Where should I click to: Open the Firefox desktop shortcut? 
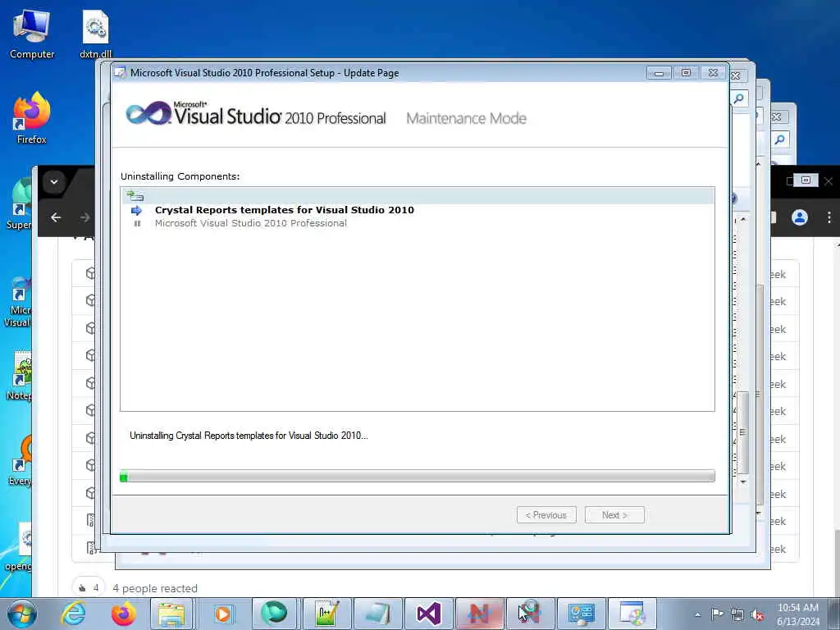[x=32, y=118]
